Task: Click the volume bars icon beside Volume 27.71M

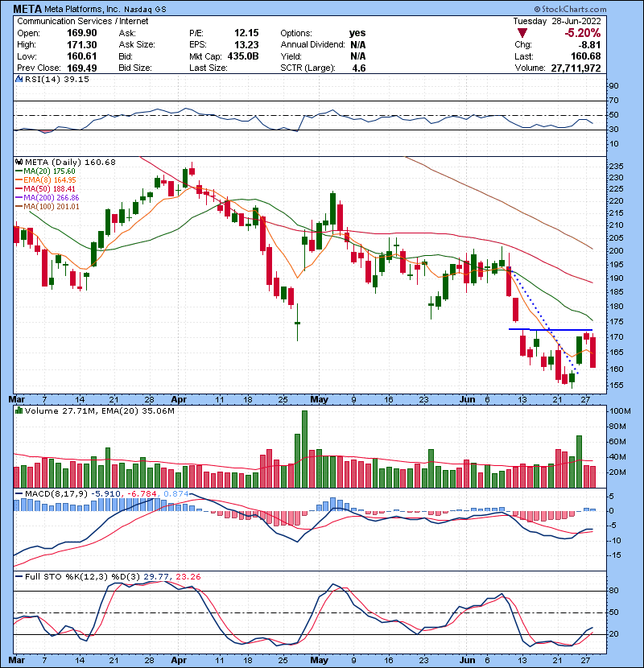Action: pyautogui.click(x=19, y=410)
